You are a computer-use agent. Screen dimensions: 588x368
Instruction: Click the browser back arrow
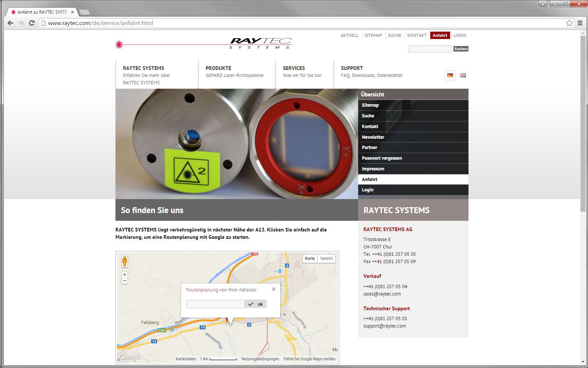[x=10, y=23]
